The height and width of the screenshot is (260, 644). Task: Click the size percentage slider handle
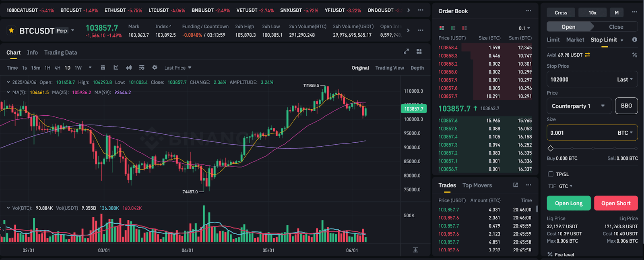(x=551, y=148)
